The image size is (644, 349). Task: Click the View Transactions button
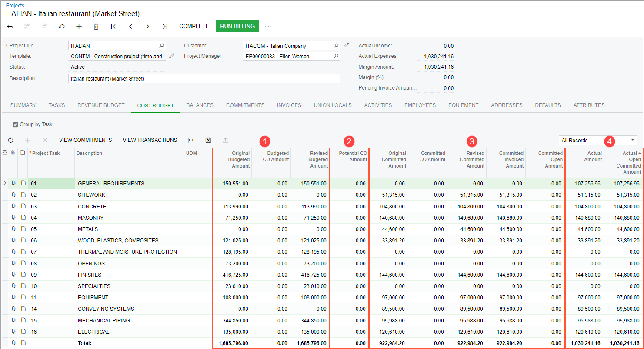pos(150,140)
